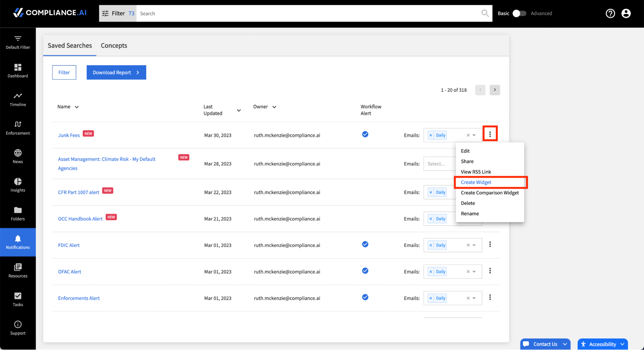This screenshot has width=644, height=350.
Task: Toggle workflow alert check for Enforcements Alert
Action: [365, 297]
